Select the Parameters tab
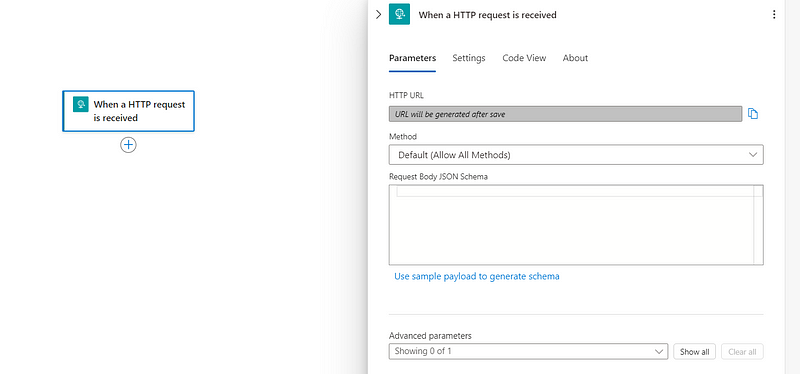 coord(412,58)
